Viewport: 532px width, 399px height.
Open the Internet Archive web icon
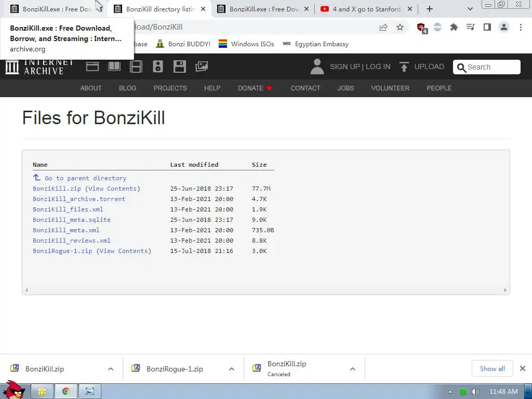92,66
